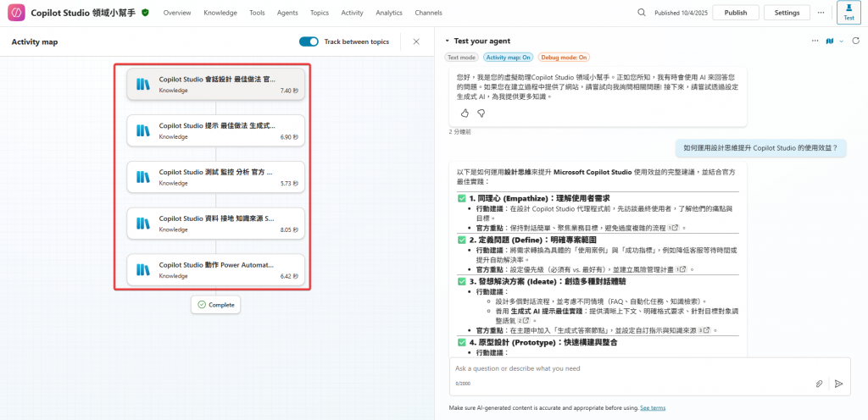Click the heading 3. 發想解決方案 (Ideate)
Image resolution: width=868 pixels, height=420 pixels.
pyautogui.click(x=548, y=281)
